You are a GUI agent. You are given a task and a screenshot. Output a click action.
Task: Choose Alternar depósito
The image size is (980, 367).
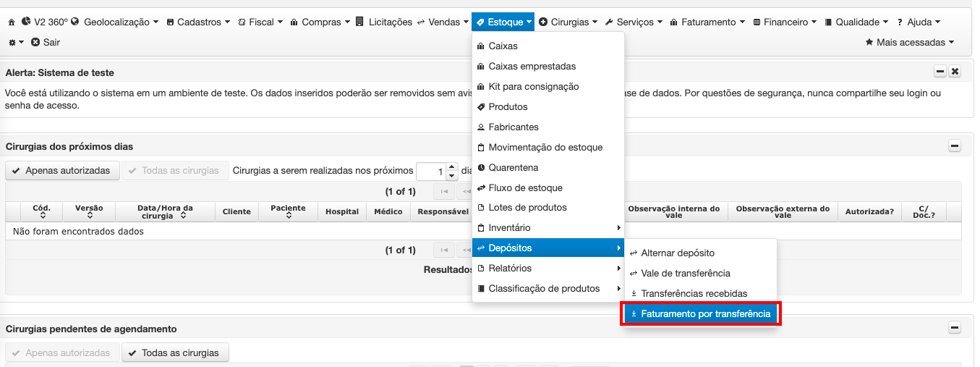point(700,253)
